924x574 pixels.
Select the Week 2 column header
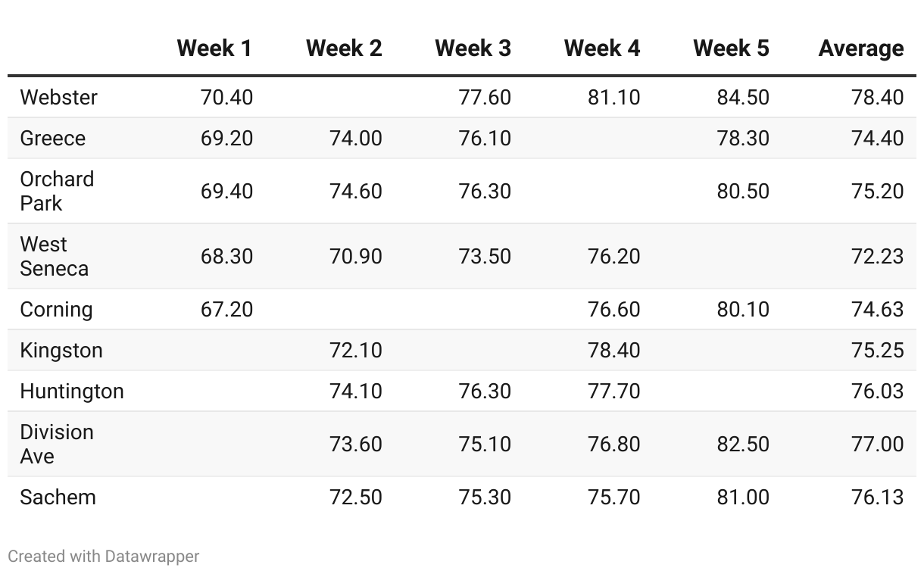(x=344, y=48)
